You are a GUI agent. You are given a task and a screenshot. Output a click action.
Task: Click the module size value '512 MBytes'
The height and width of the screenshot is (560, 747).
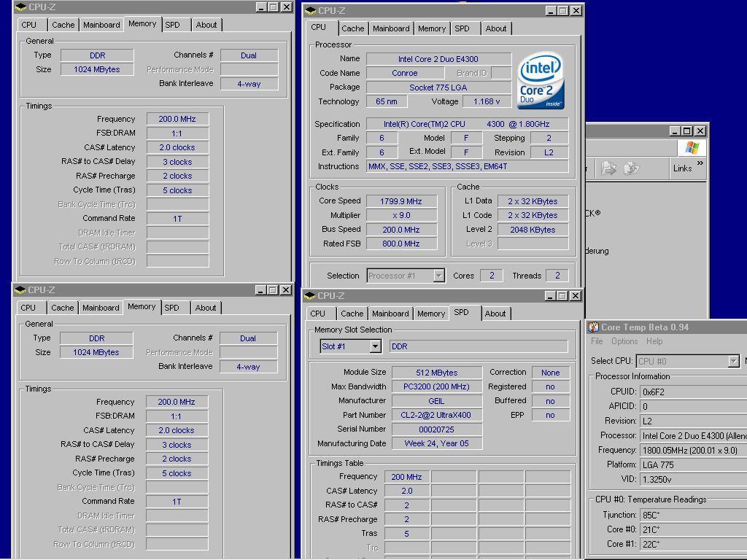click(x=436, y=373)
